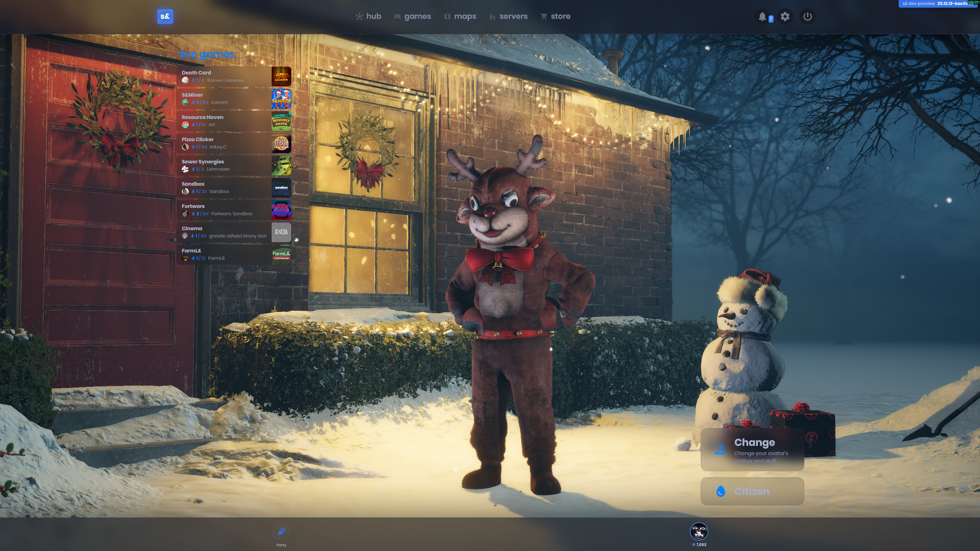The height and width of the screenshot is (551, 980).
Task: Click the FarmL& live game entry
Action: click(x=224, y=254)
